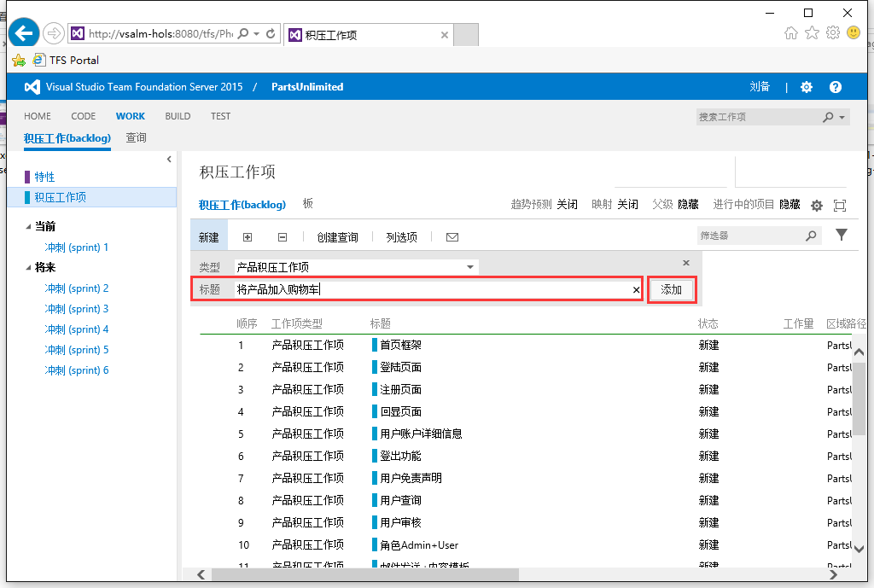Screen dimensions: 874x588
Task: Click the email envelope icon
Action: [452, 237]
